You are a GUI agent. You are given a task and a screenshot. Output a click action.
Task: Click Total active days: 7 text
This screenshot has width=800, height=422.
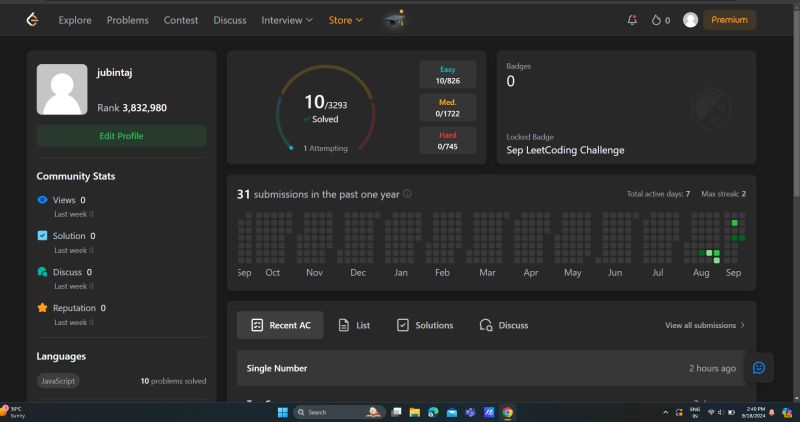(658, 194)
